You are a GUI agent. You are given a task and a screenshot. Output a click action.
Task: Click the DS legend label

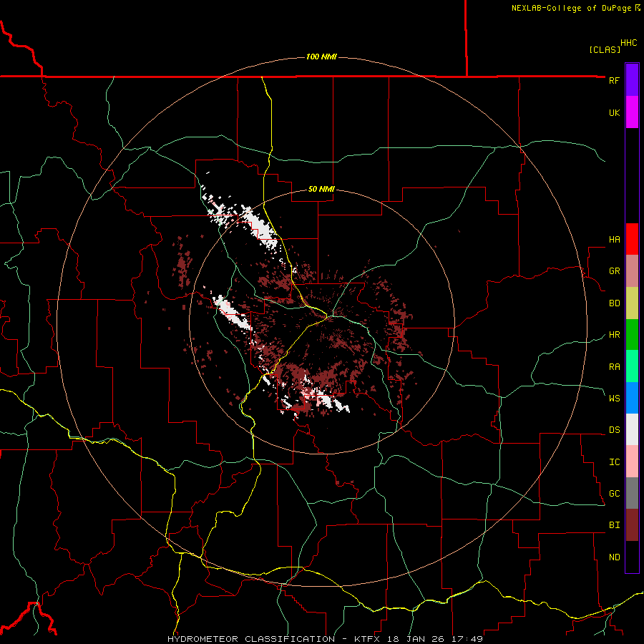click(x=614, y=430)
